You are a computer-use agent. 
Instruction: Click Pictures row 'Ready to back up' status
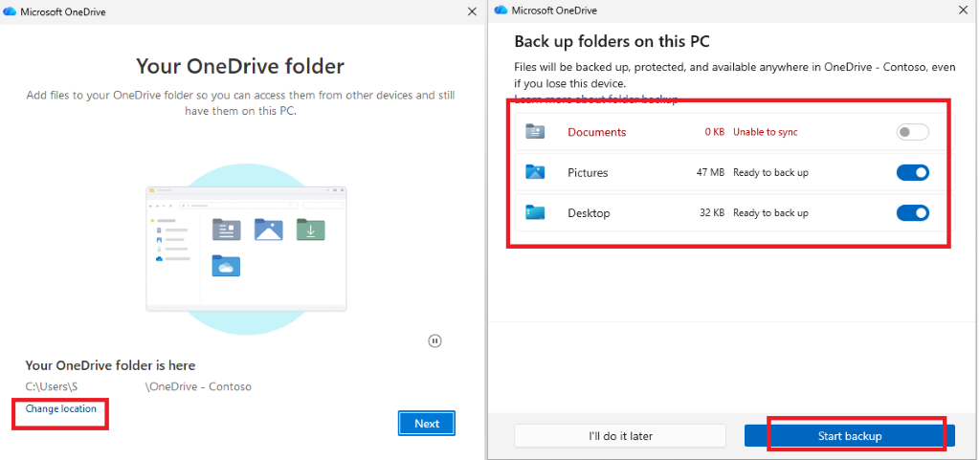770,173
